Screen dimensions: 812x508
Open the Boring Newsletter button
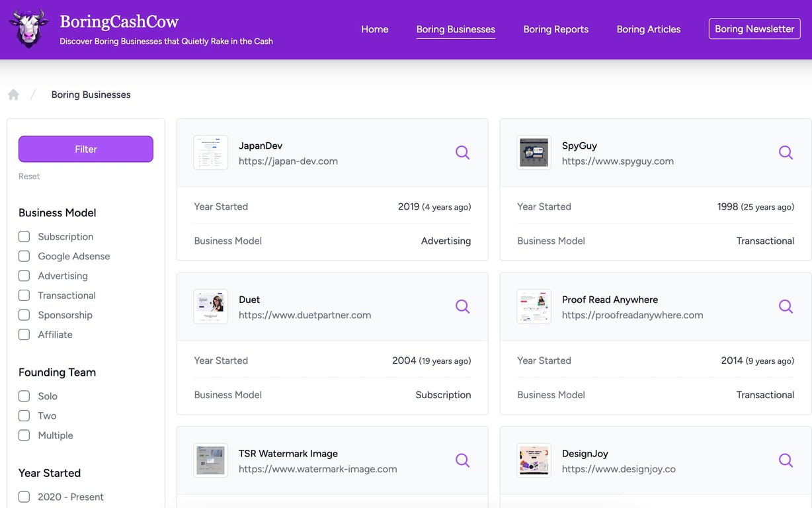click(754, 28)
